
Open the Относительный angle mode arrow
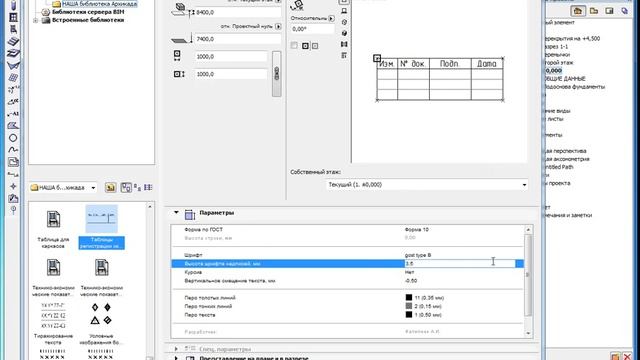point(331,18)
